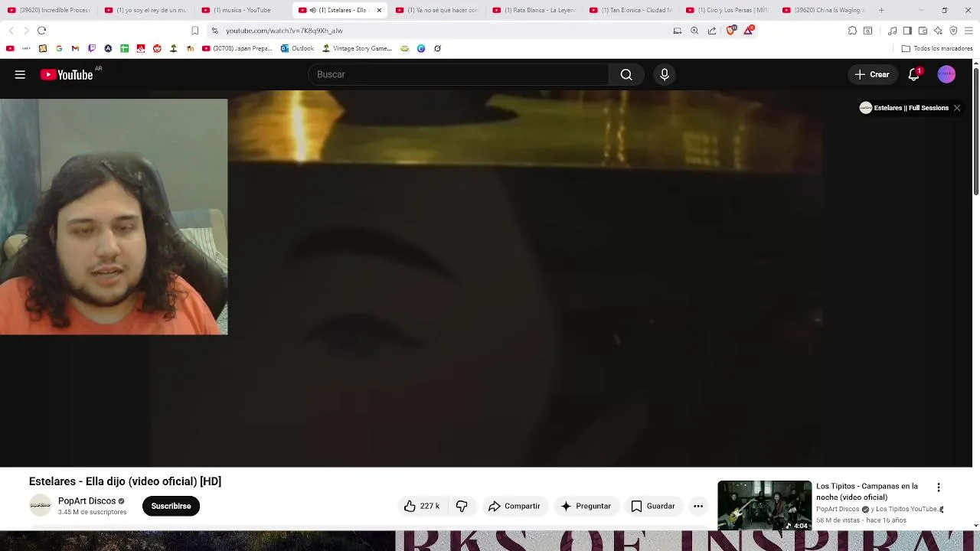Save the video with Guardar
Screen dimensions: 980x551
653,506
